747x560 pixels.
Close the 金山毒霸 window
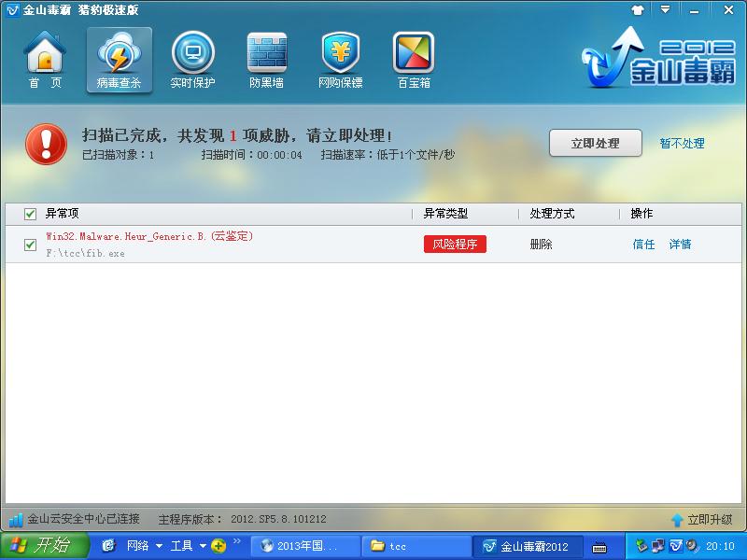[728, 9]
